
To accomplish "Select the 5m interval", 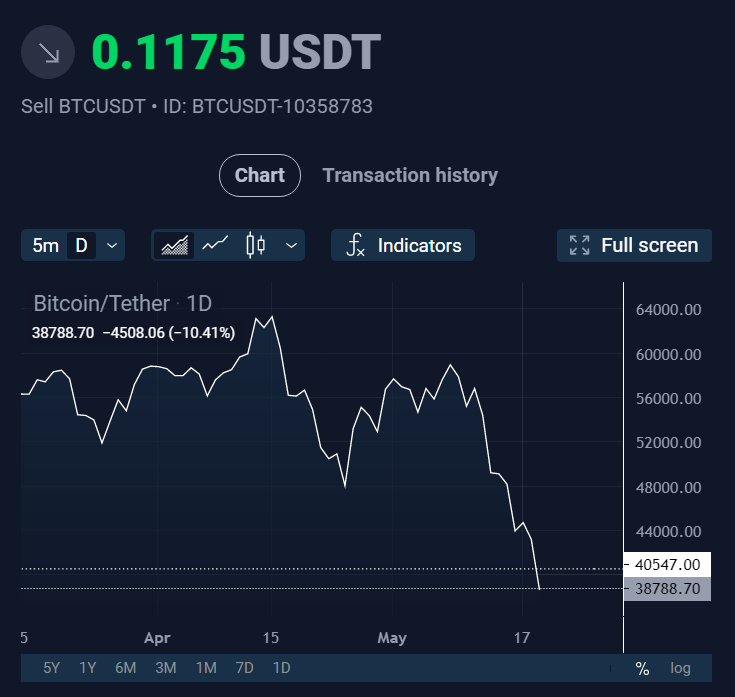I will click(45, 245).
